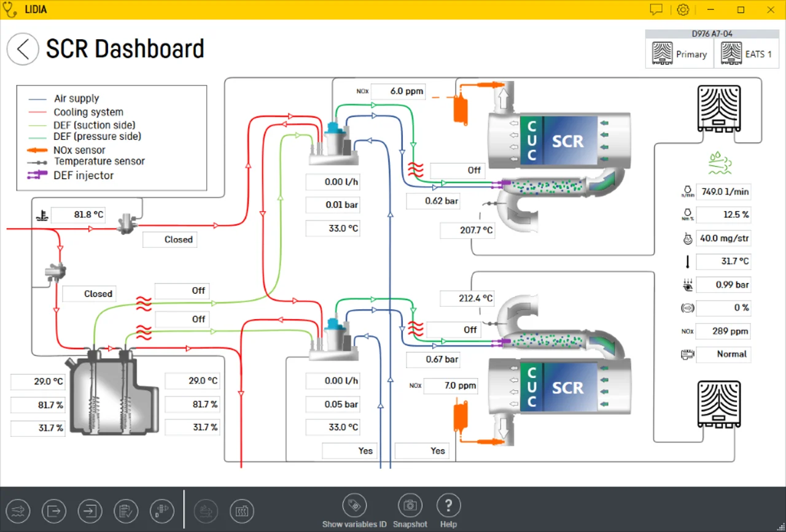The width and height of the screenshot is (786, 532).
Task: Switch to the Primary EATS view
Action: 679,53
